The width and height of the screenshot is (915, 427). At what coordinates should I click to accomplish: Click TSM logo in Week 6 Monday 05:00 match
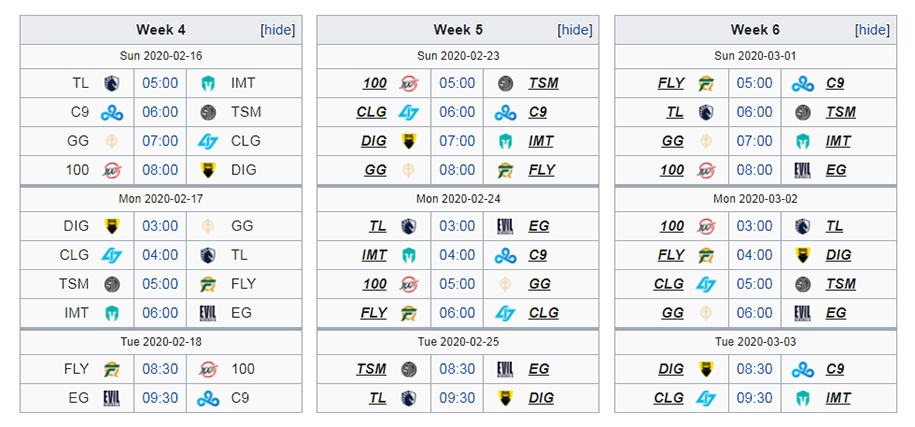click(x=802, y=284)
